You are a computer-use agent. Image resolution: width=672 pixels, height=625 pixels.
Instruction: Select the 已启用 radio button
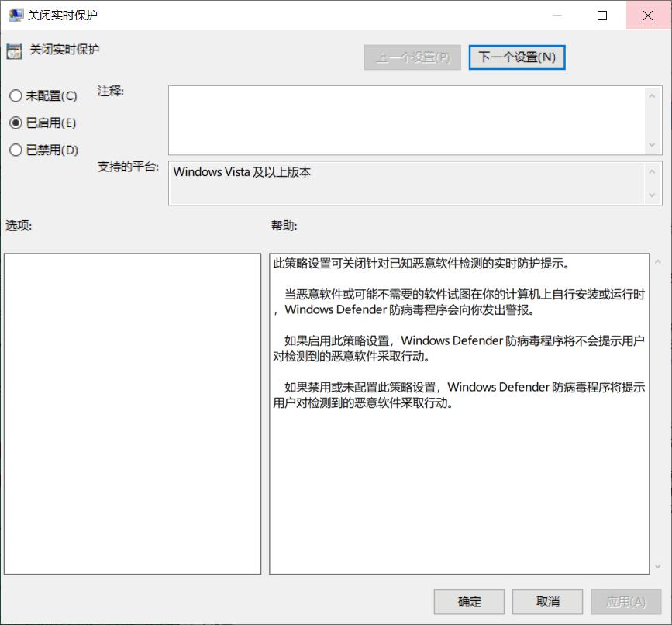coord(14,123)
